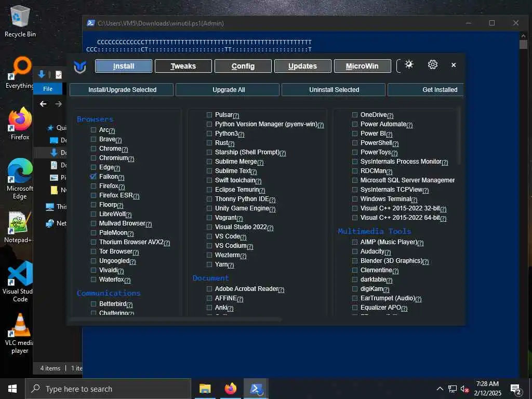Switch to the Install tab
This screenshot has height=399, width=532.
point(124,66)
